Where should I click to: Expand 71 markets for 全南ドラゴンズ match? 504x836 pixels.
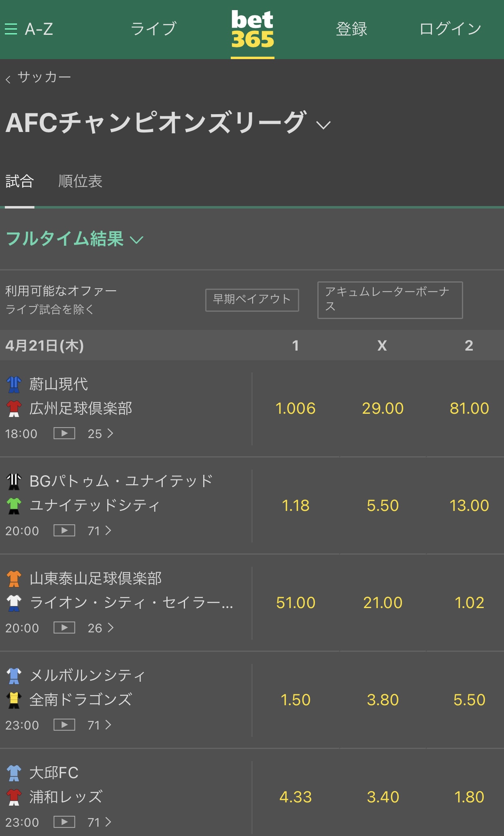pyautogui.click(x=99, y=725)
